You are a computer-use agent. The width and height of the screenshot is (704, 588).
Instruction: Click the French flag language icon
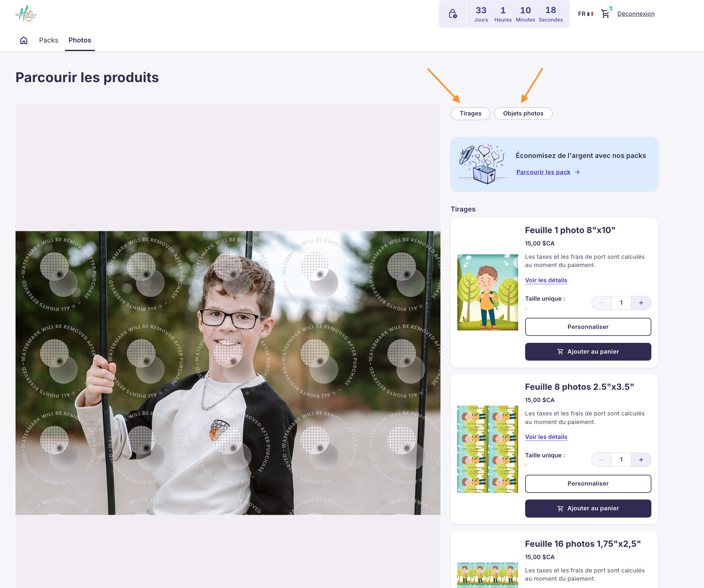[x=590, y=14]
